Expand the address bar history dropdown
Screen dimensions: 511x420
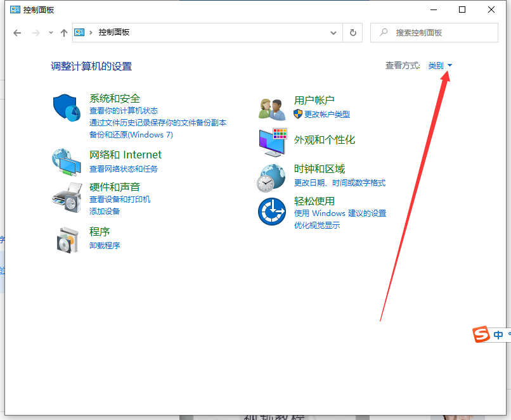click(x=334, y=32)
